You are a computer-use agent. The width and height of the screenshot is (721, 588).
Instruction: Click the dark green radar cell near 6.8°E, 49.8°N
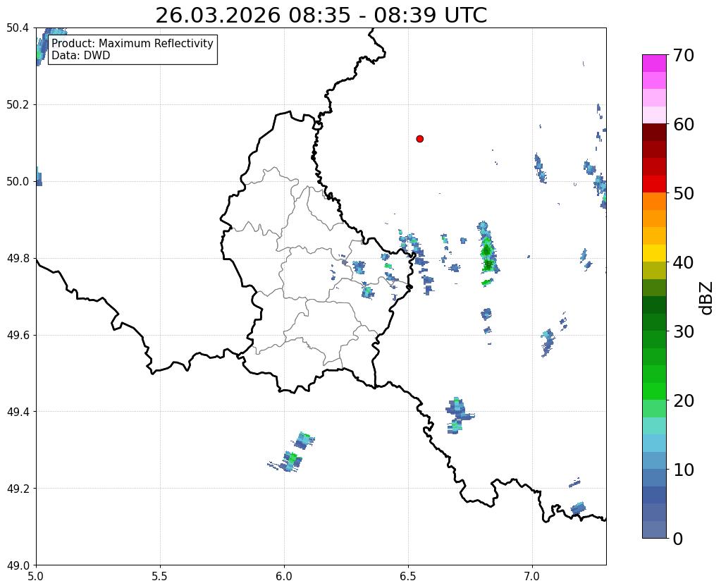click(x=487, y=251)
